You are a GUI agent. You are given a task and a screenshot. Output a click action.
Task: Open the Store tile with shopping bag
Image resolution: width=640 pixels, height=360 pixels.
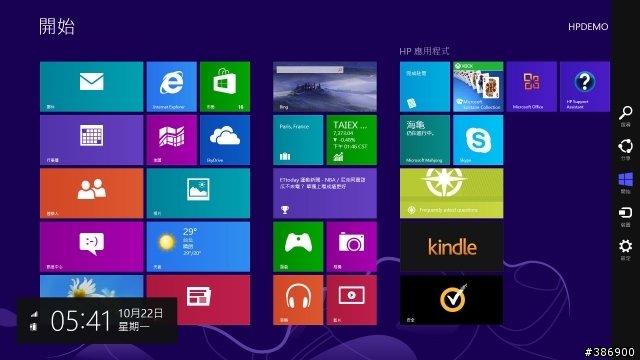tap(225, 87)
